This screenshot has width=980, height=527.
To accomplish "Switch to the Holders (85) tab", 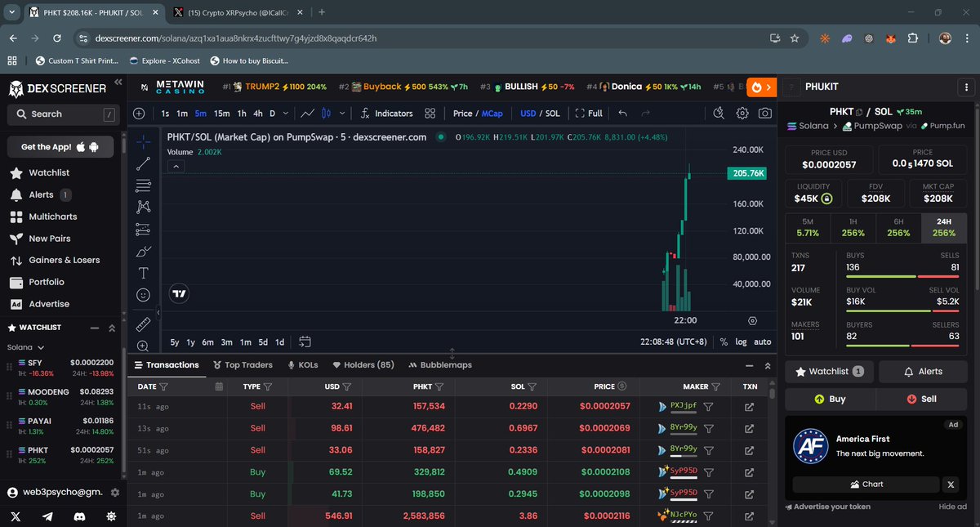I will (x=363, y=364).
